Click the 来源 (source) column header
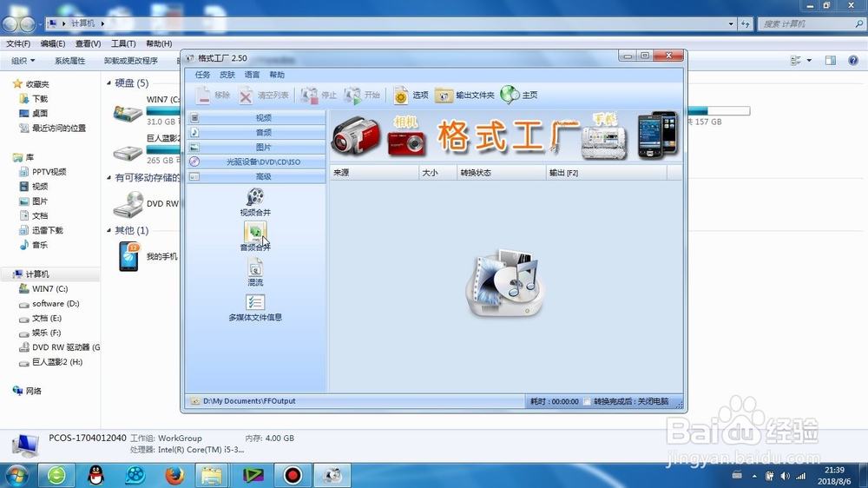Image resolution: width=868 pixels, height=488 pixels. (374, 173)
